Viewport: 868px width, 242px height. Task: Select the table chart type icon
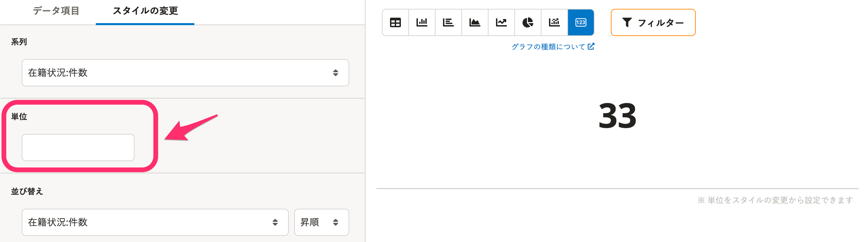tap(395, 22)
